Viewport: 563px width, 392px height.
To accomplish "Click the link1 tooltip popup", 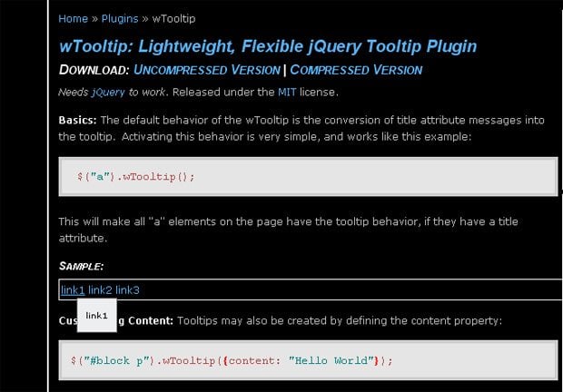I will point(96,315).
